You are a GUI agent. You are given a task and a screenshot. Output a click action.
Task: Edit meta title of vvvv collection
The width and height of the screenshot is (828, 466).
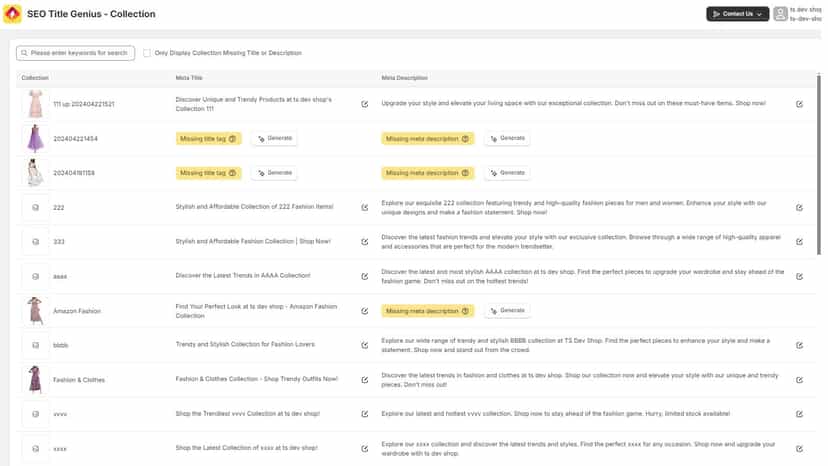tap(364, 414)
